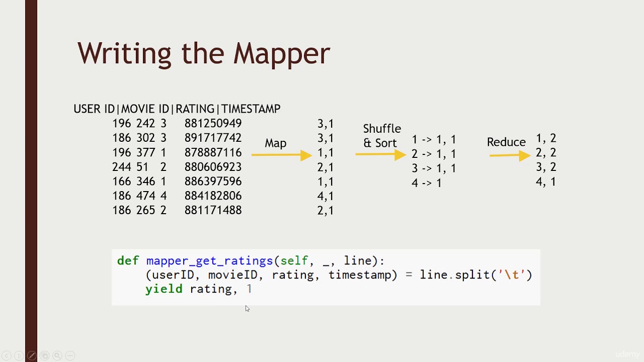
Task: Click the timestamp 878887116
Action: click(213, 152)
